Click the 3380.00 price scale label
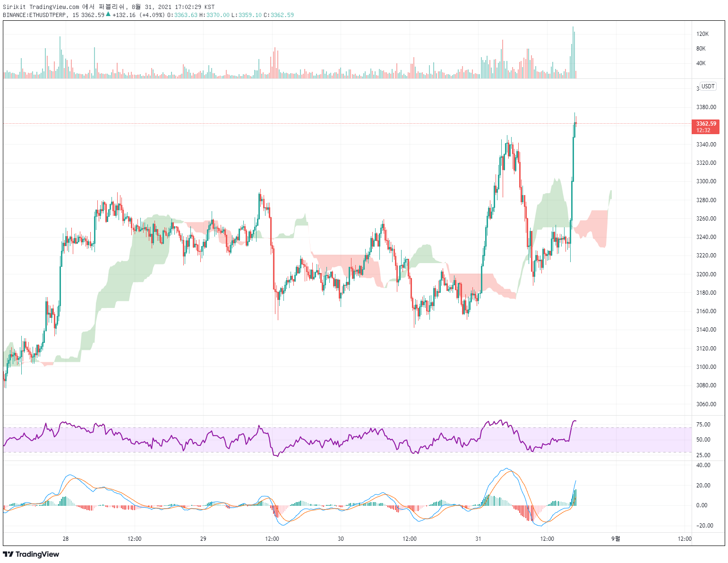 click(x=706, y=107)
